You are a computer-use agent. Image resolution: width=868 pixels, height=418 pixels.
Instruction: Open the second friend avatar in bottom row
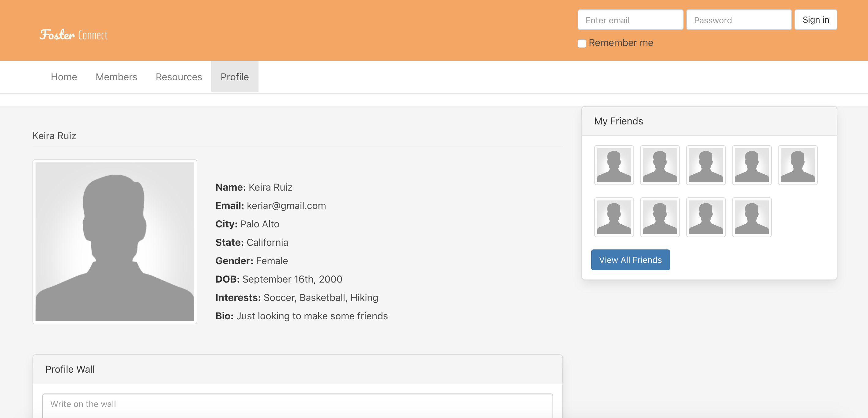[x=659, y=217]
